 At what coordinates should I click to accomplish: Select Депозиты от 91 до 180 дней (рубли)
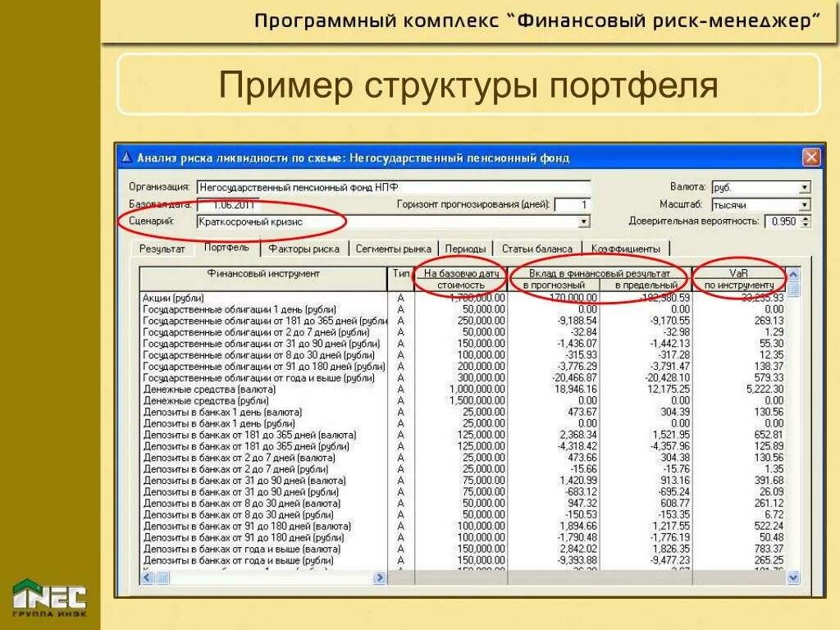coord(463,537)
